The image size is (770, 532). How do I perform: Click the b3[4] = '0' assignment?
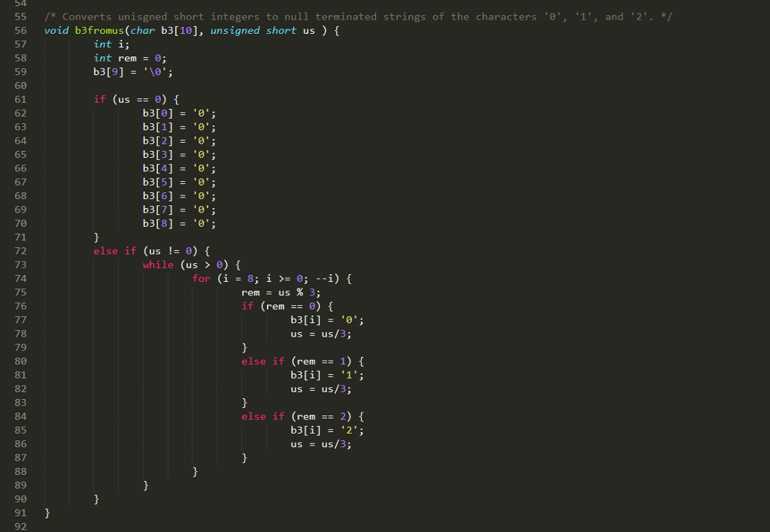179,168
